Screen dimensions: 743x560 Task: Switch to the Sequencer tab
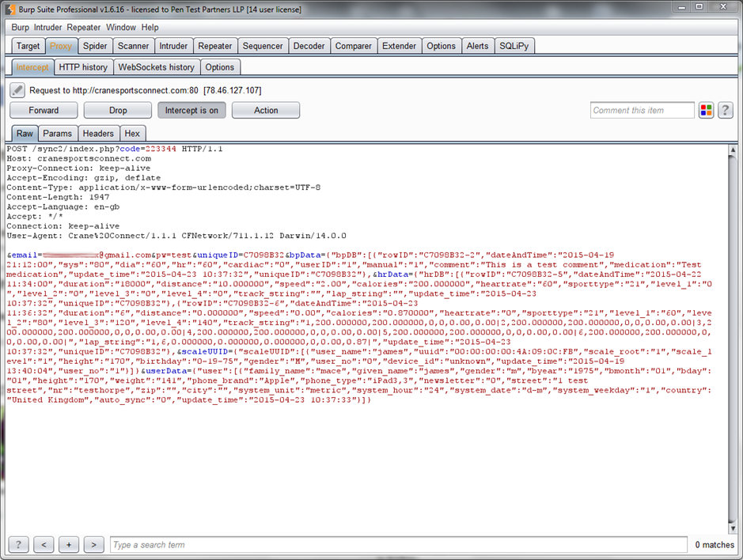(263, 46)
